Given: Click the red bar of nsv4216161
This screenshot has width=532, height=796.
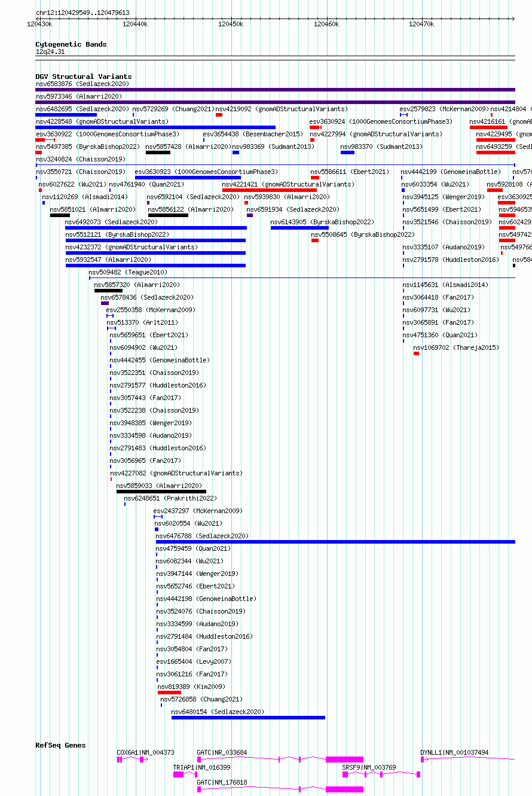Looking at the screenshot, I should tap(488, 127).
